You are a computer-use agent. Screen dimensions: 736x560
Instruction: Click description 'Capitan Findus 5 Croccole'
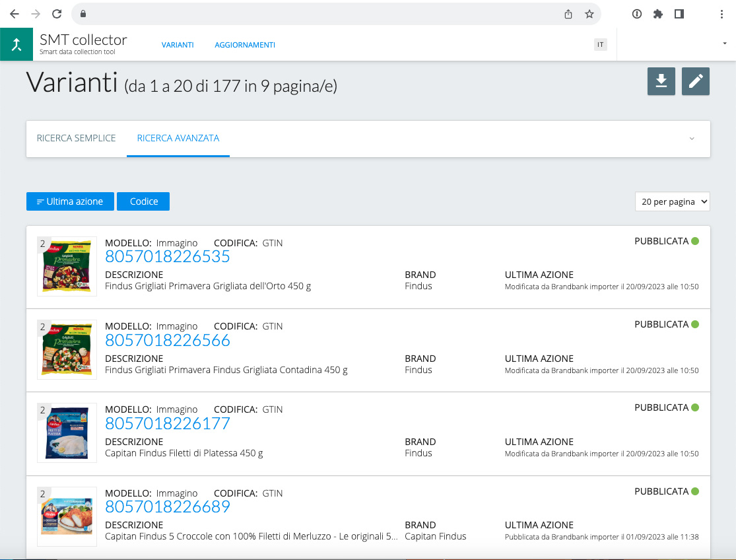(x=251, y=536)
